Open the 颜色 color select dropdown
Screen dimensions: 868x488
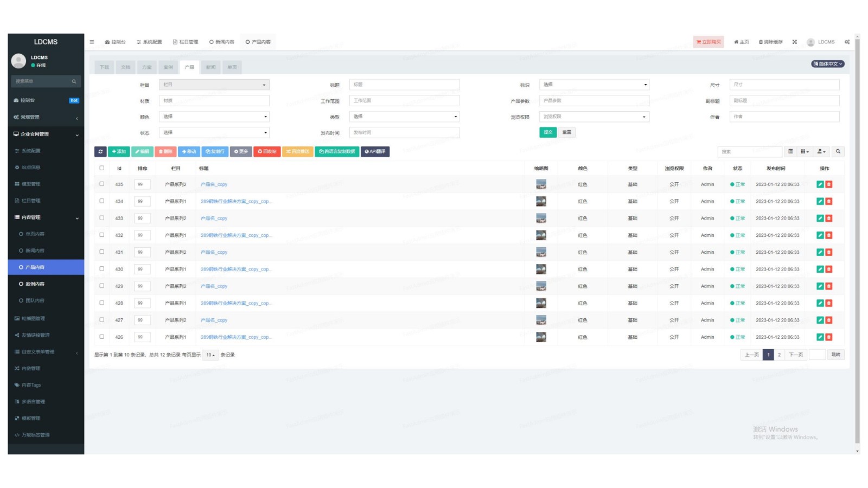(214, 117)
